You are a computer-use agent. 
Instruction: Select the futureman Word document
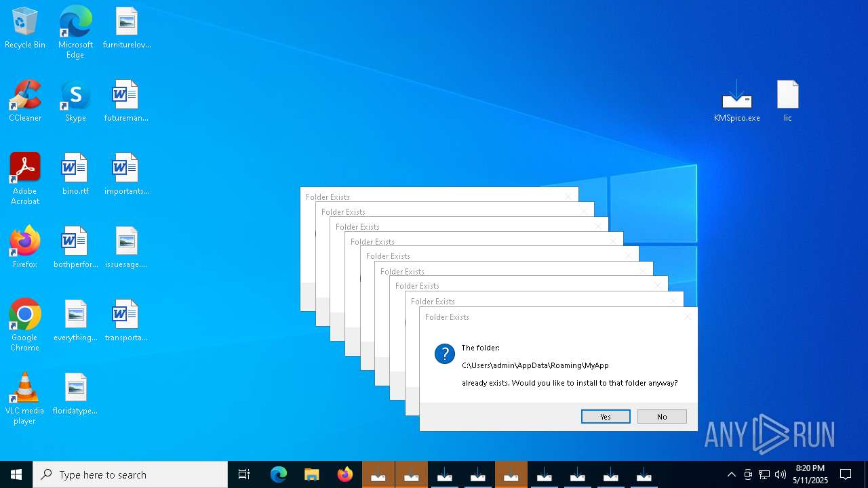click(x=126, y=102)
